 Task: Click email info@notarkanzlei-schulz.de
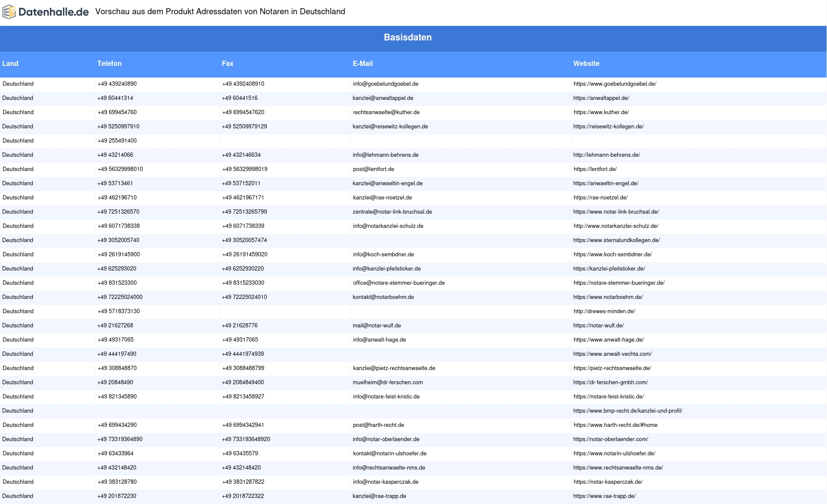[x=388, y=226]
